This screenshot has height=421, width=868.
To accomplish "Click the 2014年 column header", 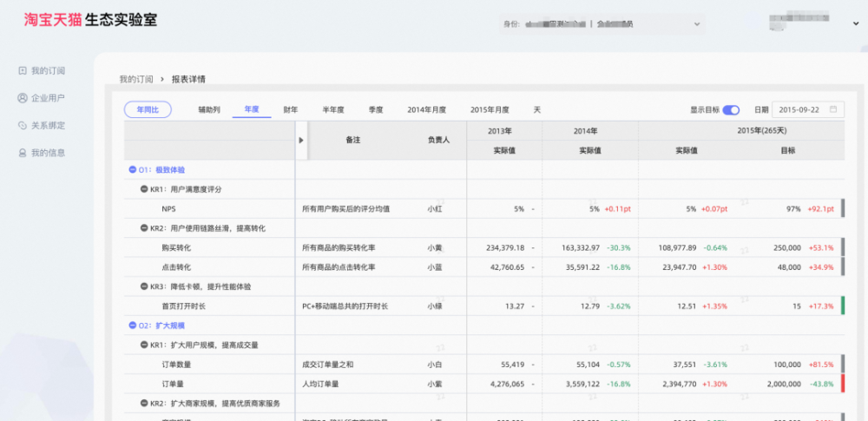I will click(586, 131).
